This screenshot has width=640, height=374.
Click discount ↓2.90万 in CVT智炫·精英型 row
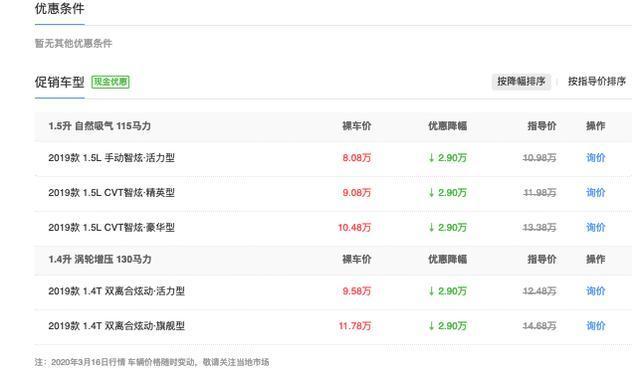[x=447, y=193]
